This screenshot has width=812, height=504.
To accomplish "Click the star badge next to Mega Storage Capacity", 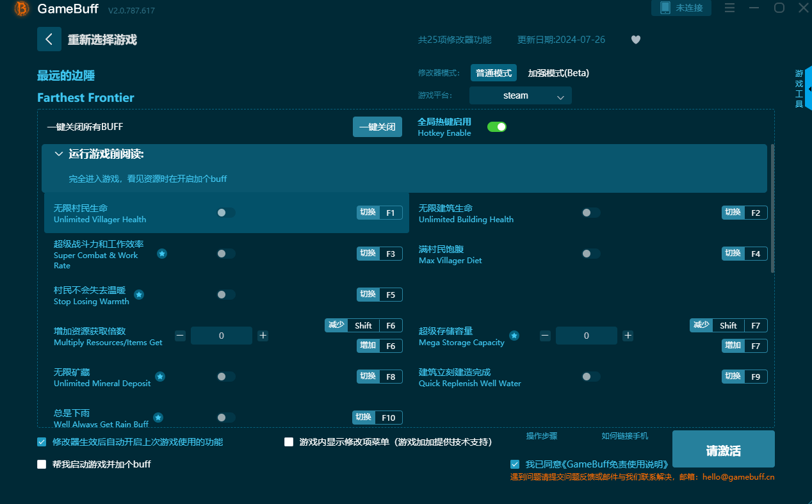I will coord(514,336).
